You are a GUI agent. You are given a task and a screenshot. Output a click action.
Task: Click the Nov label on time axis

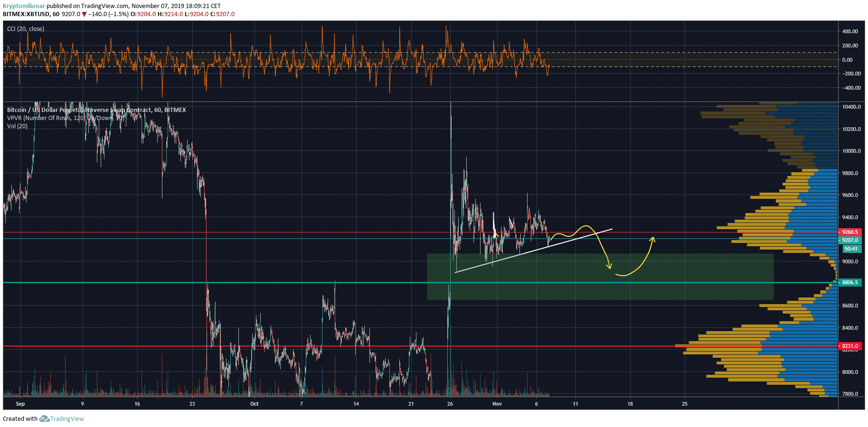tap(497, 404)
